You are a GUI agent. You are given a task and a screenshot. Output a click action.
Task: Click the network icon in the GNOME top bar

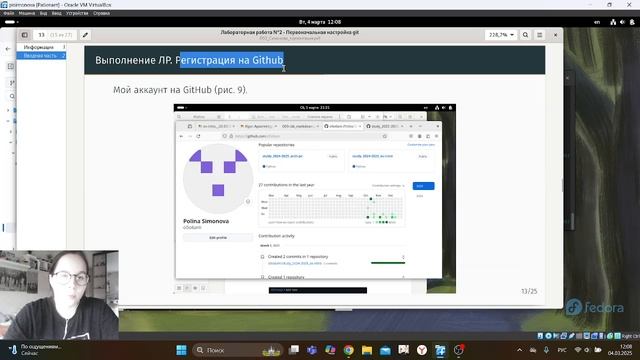613,22
